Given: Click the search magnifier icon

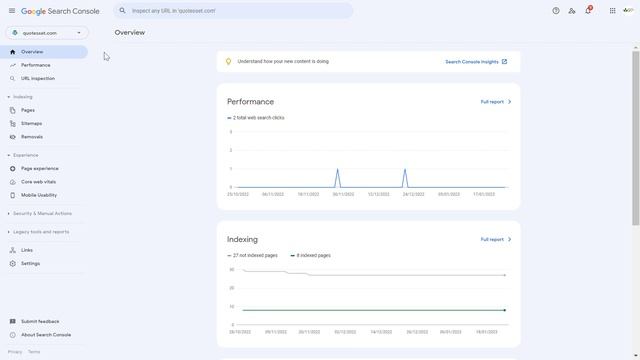Looking at the screenshot, I should point(122,11).
